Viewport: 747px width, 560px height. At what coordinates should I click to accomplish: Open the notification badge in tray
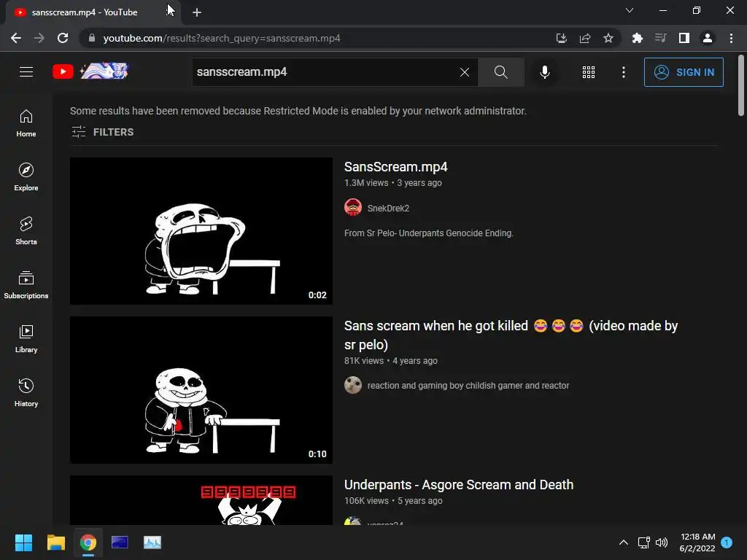coord(727,542)
